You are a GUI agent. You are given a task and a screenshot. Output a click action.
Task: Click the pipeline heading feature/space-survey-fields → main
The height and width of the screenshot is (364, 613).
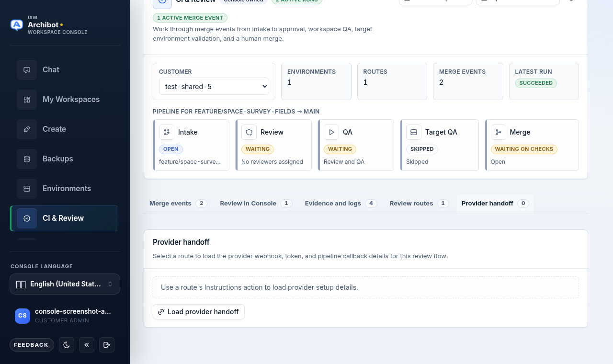point(236,112)
